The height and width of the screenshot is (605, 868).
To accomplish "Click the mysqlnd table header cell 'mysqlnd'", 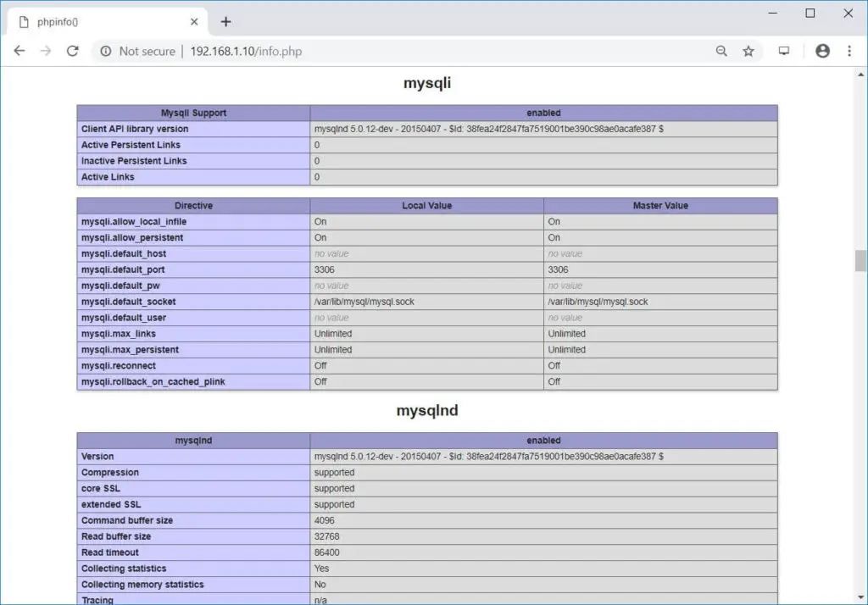I will (x=193, y=441).
